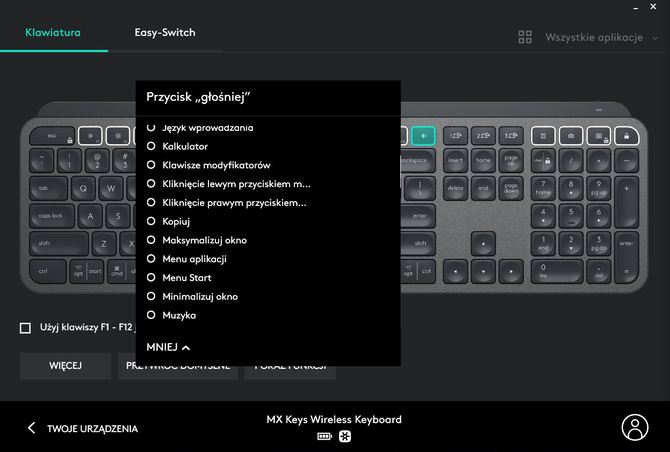Open the user account profile icon

point(635,427)
